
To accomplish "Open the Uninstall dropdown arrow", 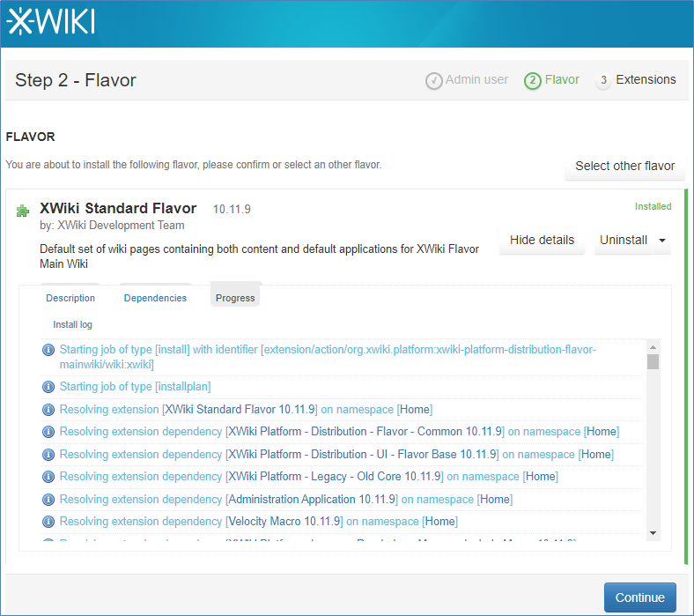I will (662, 241).
